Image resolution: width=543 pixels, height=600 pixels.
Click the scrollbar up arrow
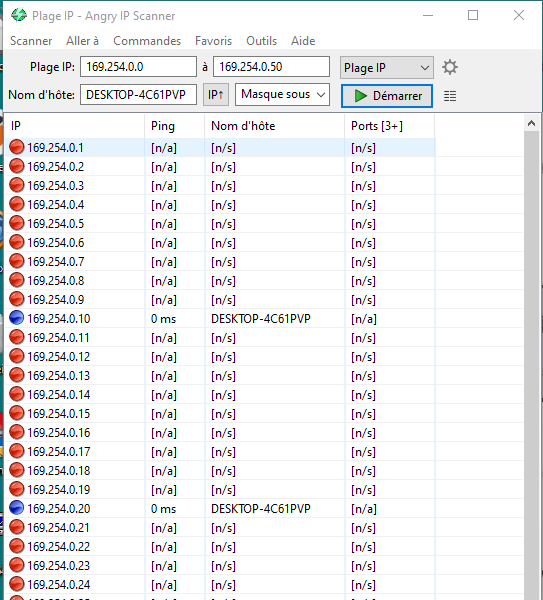coord(531,123)
